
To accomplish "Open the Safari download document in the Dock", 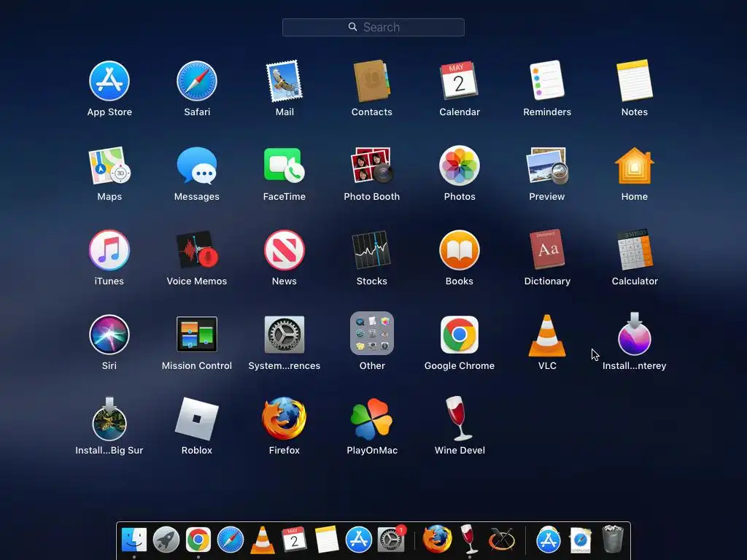I will (x=581, y=540).
